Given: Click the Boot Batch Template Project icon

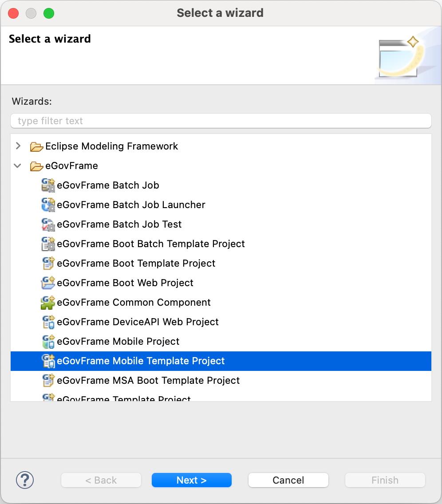Looking at the screenshot, I should pyautogui.click(x=48, y=244).
